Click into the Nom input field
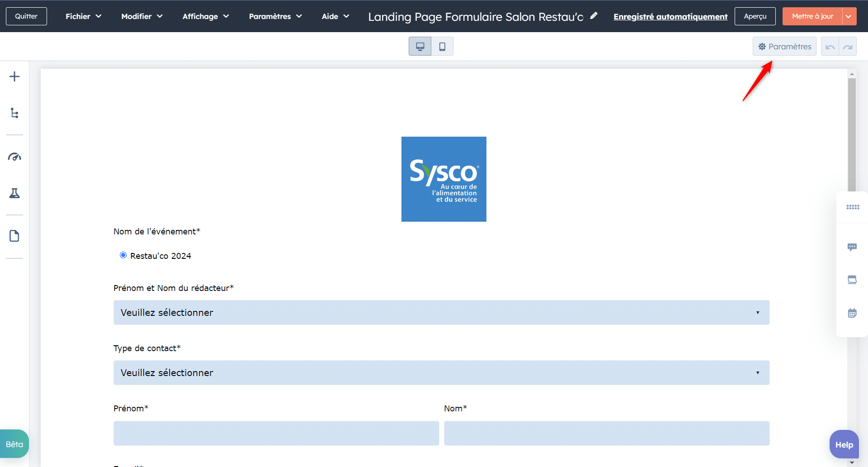This screenshot has width=868, height=467. pos(607,434)
